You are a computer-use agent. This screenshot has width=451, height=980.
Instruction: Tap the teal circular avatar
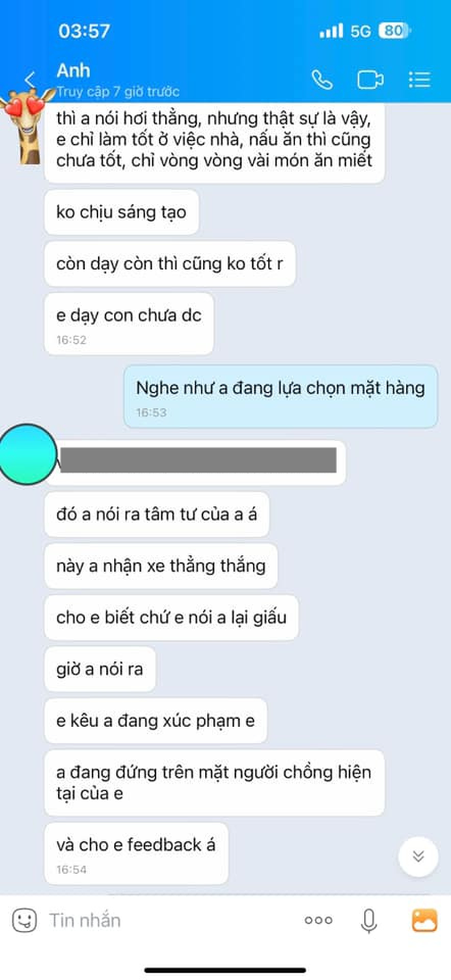coord(27,453)
